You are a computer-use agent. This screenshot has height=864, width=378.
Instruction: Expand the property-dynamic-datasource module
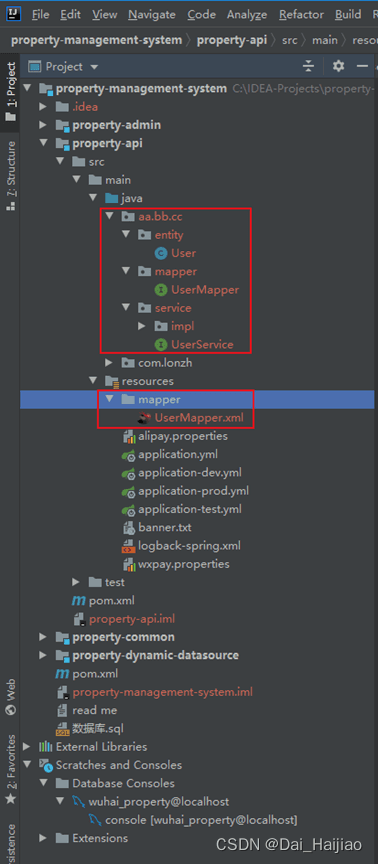[x=43, y=655]
